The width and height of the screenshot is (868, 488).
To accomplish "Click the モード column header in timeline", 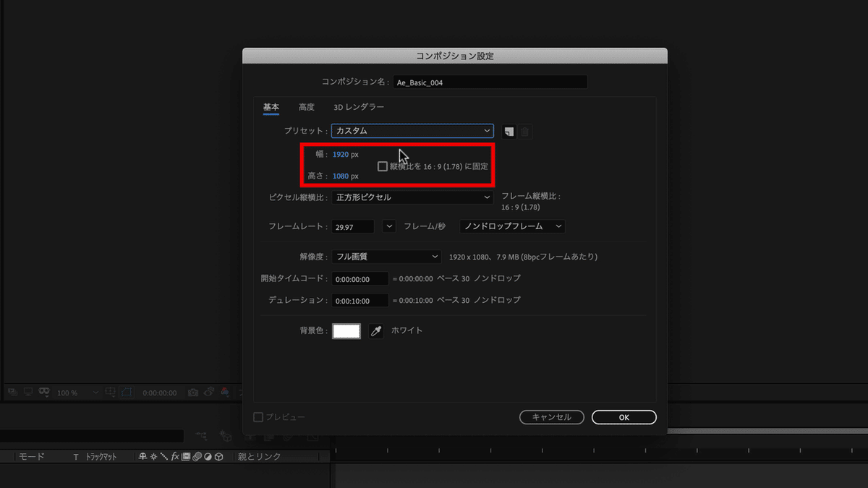I will [31, 457].
